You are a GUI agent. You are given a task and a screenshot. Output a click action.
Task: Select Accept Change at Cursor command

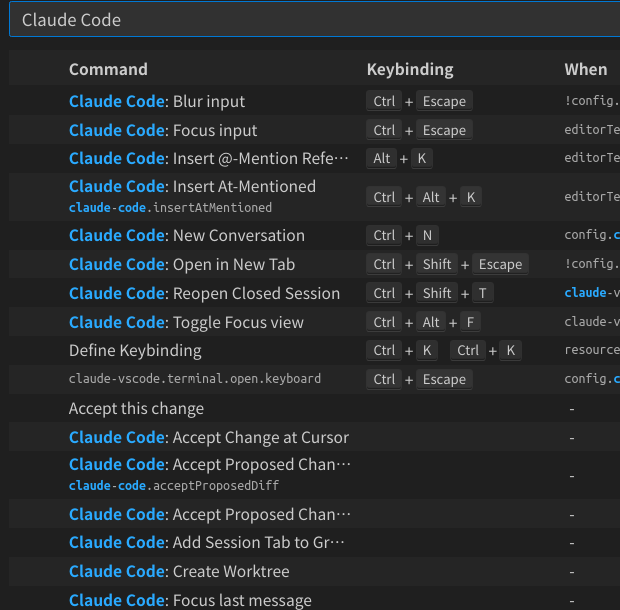pyautogui.click(x=314, y=437)
